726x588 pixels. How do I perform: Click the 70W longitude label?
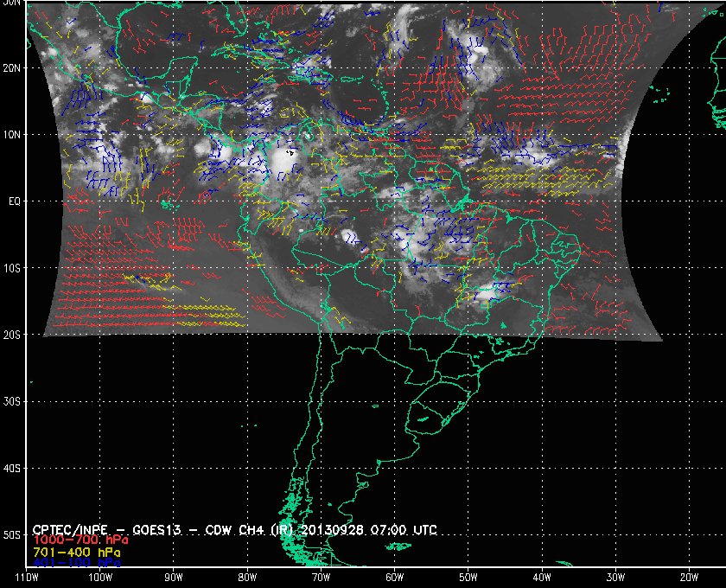click(x=321, y=578)
